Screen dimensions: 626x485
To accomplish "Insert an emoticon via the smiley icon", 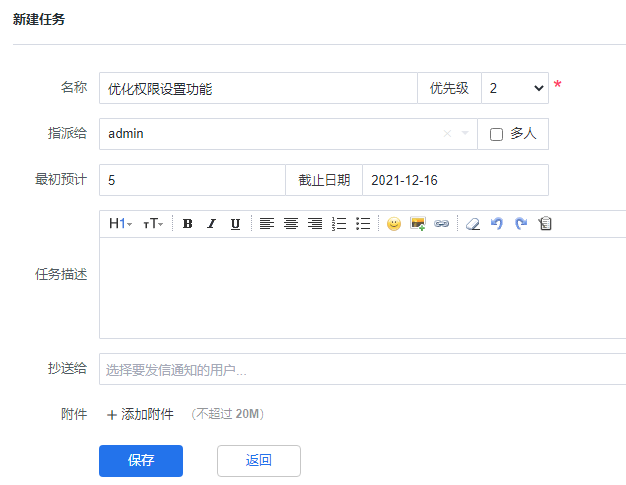I will 394,224.
